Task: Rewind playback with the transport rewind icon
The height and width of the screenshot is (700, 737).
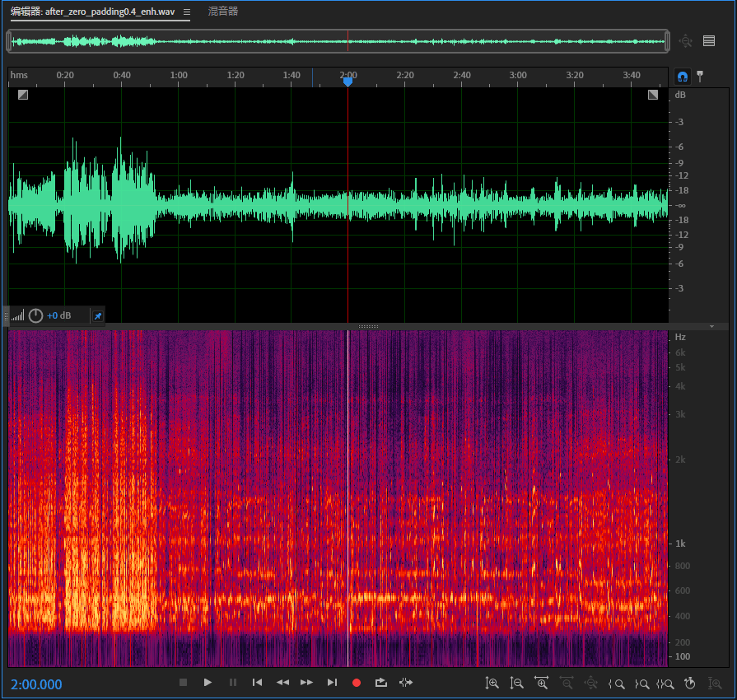Action: (x=282, y=683)
